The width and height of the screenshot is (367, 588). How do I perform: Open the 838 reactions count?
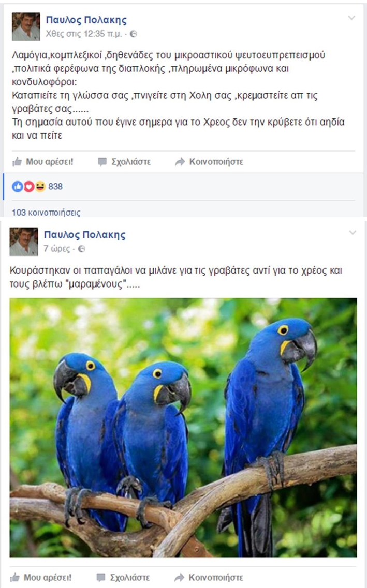pos(55,186)
